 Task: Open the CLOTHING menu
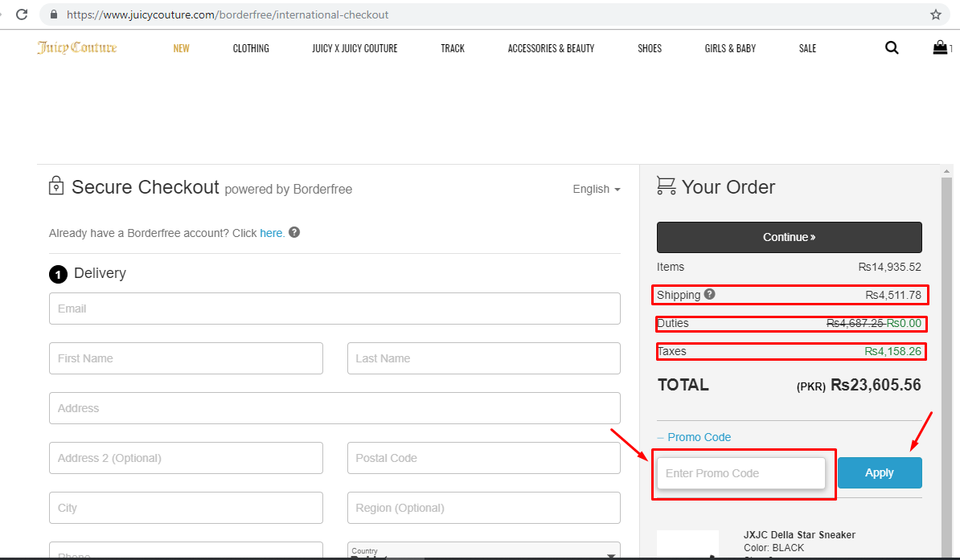251,48
